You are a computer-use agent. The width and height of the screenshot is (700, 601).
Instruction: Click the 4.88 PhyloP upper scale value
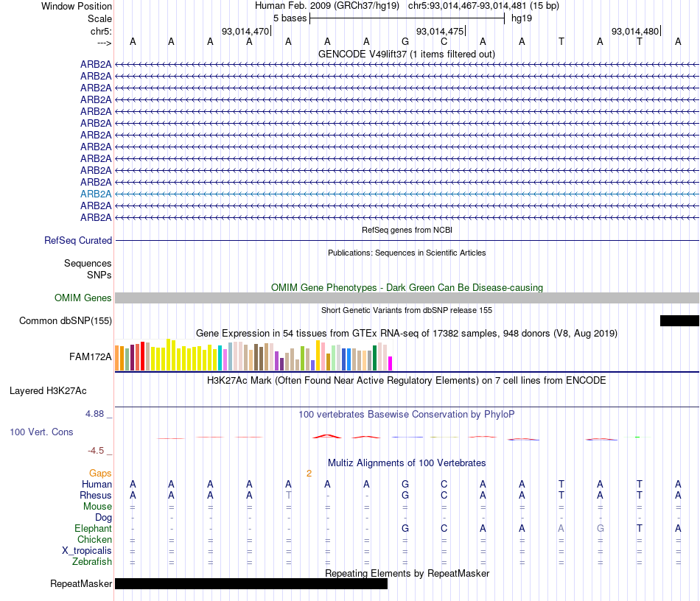[94, 414]
